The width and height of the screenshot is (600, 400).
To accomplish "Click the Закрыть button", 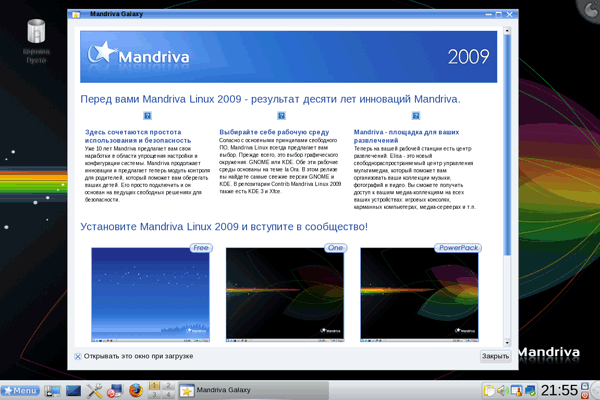I will (496, 356).
